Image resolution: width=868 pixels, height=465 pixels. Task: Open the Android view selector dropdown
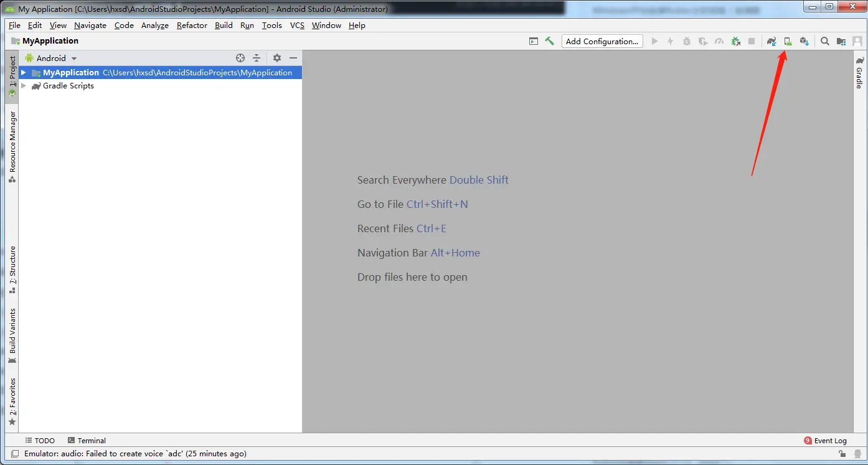(x=50, y=58)
